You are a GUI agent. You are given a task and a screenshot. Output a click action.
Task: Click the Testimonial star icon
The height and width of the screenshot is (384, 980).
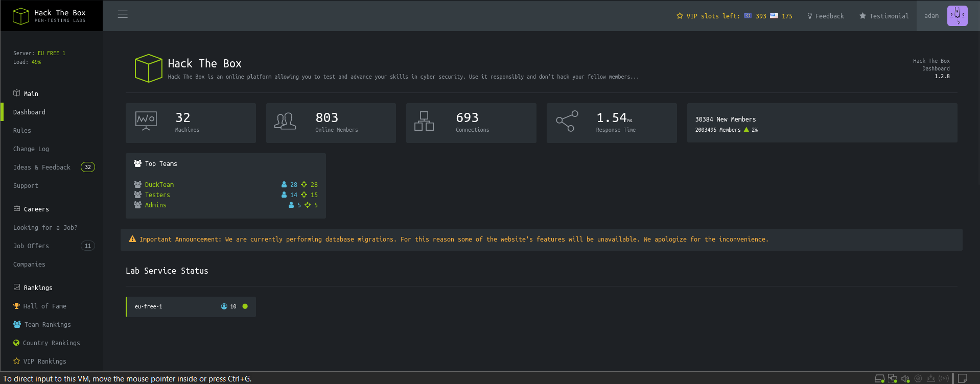pos(862,16)
